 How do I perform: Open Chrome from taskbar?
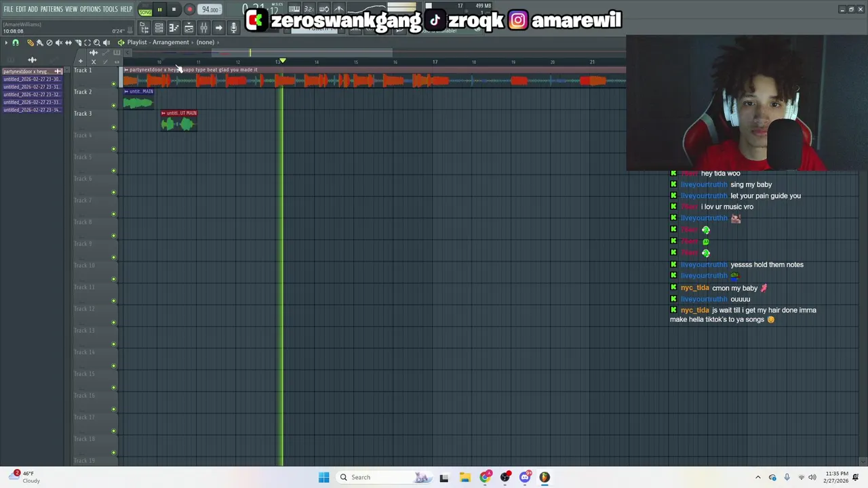click(485, 477)
